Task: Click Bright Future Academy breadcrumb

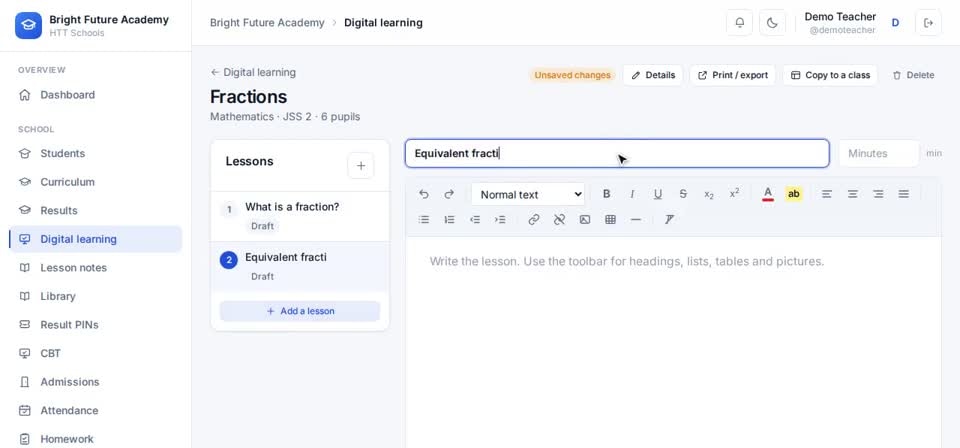Action: pyautogui.click(x=267, y=23)
